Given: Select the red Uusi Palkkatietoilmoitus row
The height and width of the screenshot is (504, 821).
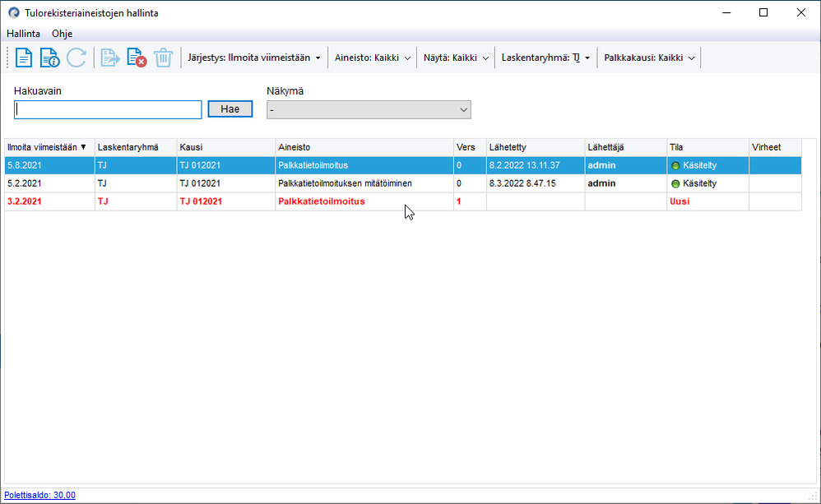Looking at the screenshot, I should (403, 201).
